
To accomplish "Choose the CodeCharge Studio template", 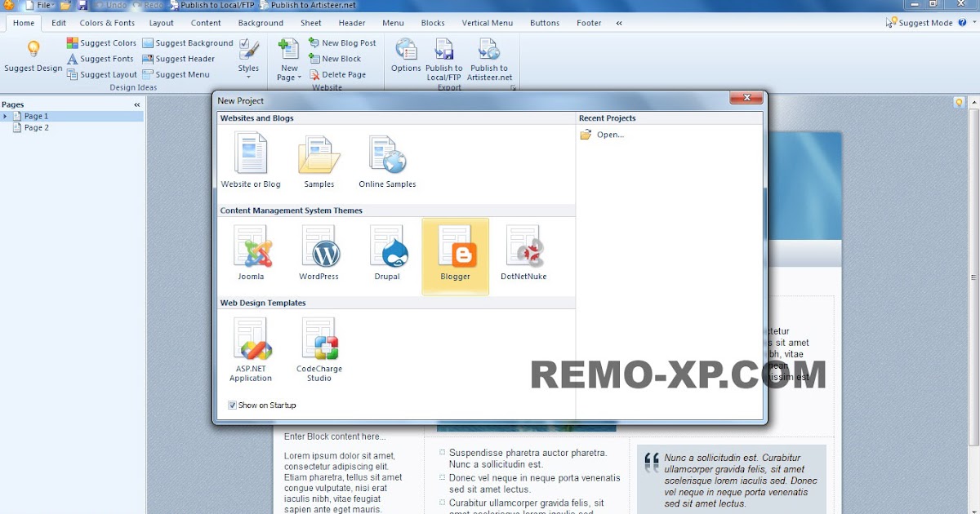I will [x=319, y=349].
